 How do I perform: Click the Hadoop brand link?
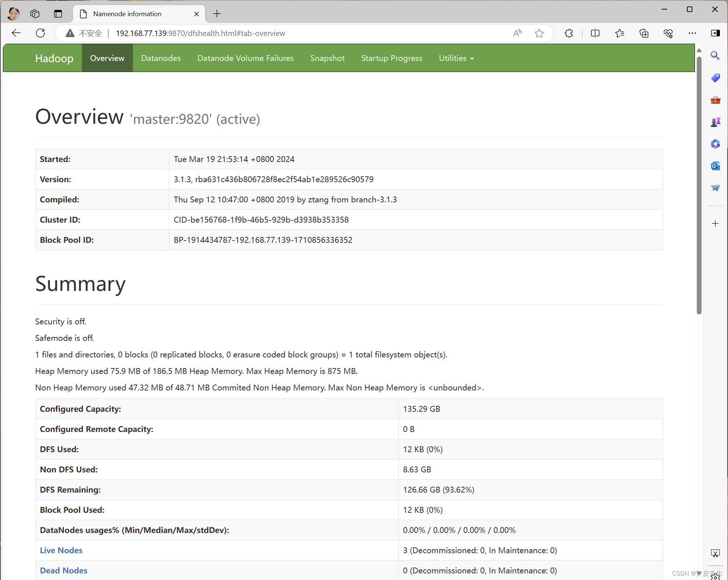coord(54,58)
